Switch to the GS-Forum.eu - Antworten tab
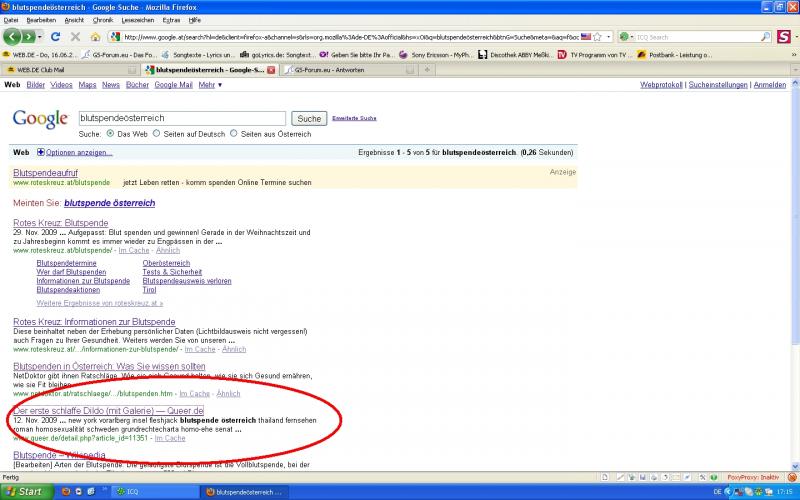800x500 pixels. pos(349,70)
